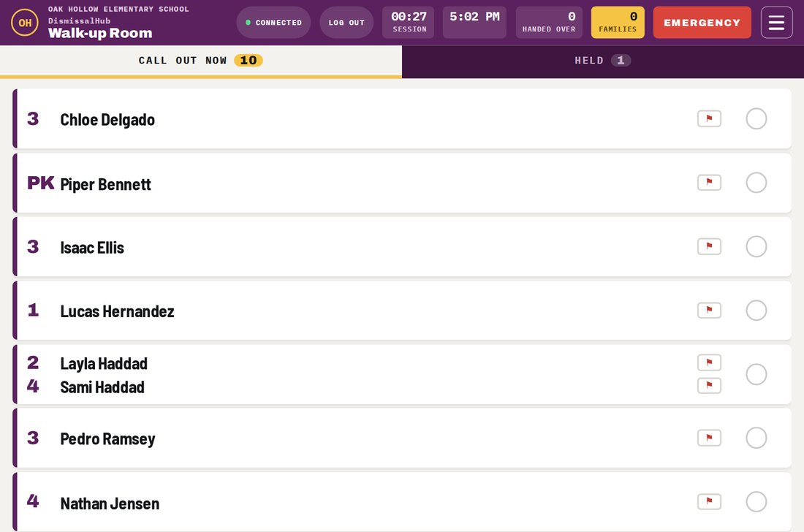Screen dimensions: 804x532
Task: Select the circle for Lucas Hernandez
Action: [756, 310]
